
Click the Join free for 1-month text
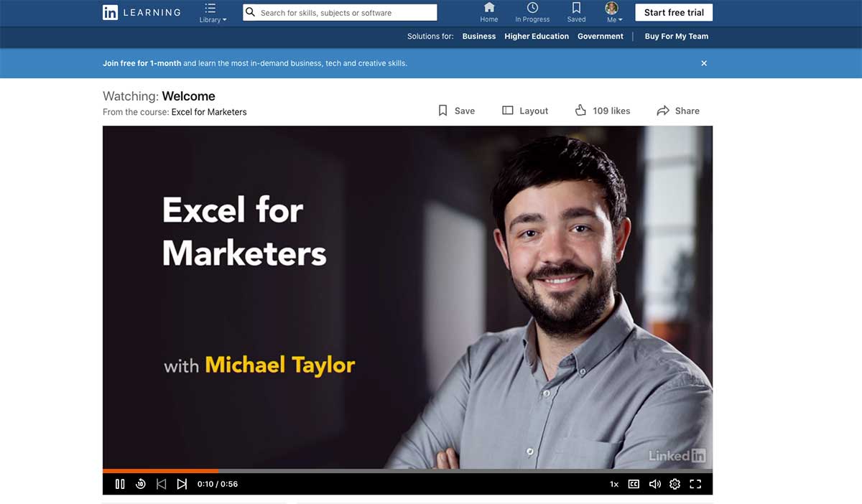point(142,63)
